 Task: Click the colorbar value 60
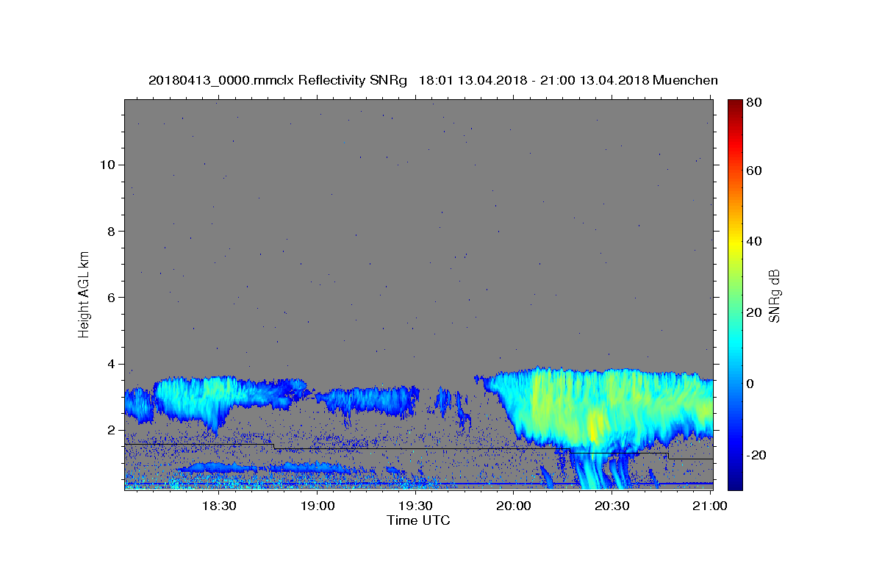(753, 171)
